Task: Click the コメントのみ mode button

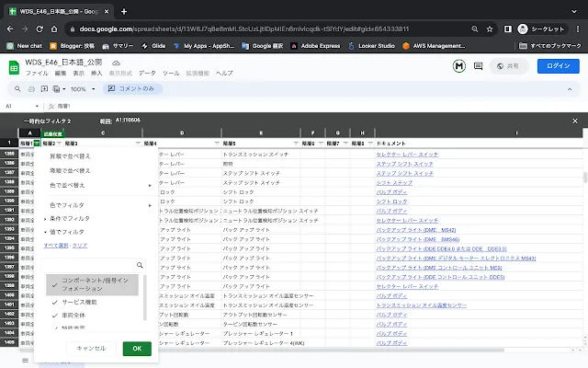Action: pos(132,89)
